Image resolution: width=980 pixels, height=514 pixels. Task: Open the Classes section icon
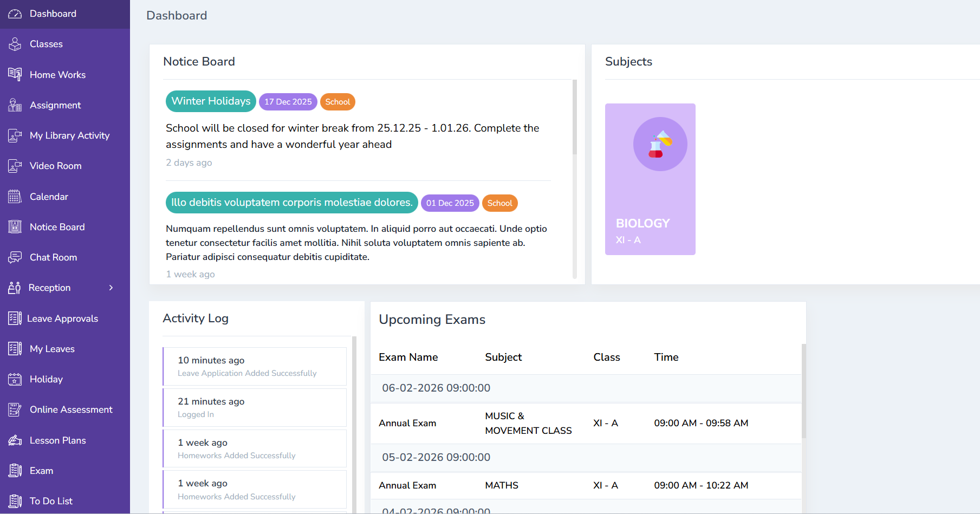(x=15, y=44)
